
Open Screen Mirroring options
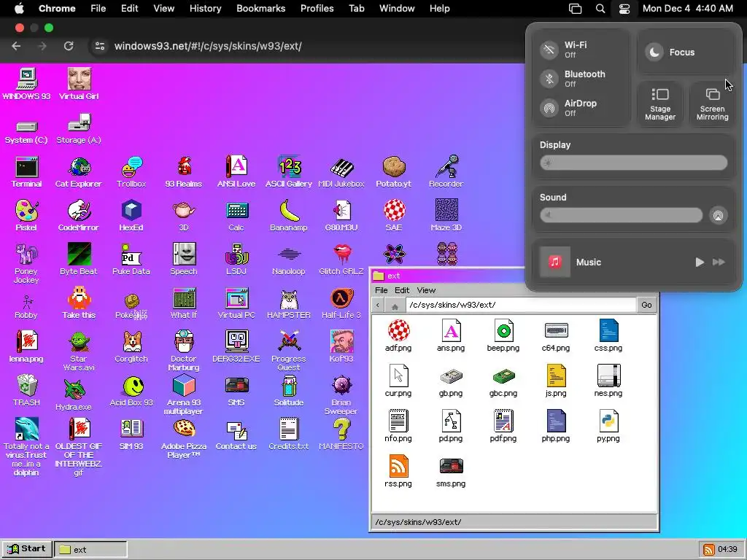click(712, 104)
